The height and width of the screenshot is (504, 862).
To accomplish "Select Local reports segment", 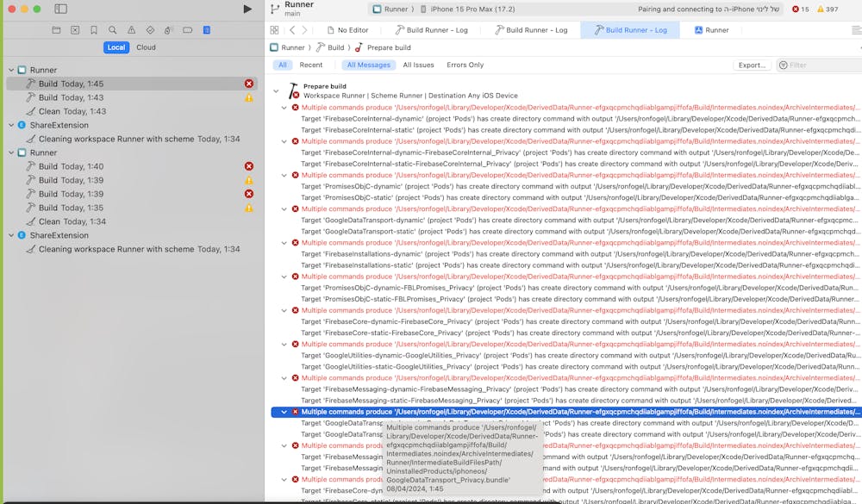I will tap(116, 47).
